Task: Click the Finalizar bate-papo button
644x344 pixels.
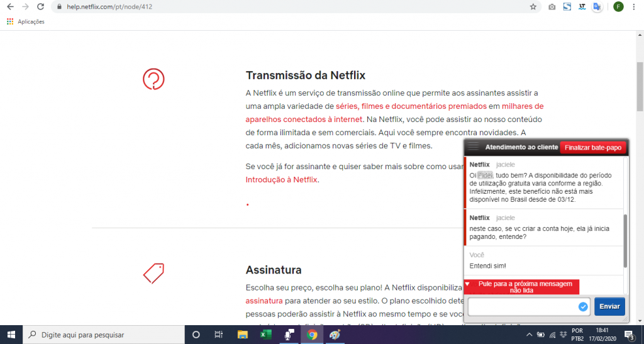Action: click(x=593, y=147)
